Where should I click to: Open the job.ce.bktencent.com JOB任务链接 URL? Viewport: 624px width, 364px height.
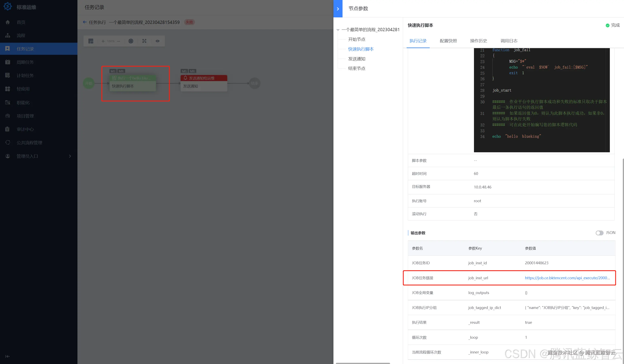tap(567, 278)
